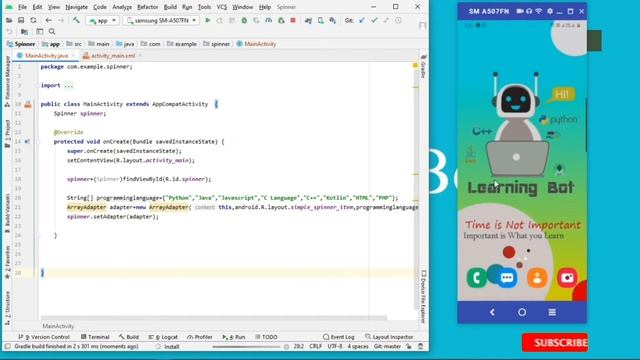Click the Git Commit checkmark icon
640x360 pixels.
click(374, 20)
